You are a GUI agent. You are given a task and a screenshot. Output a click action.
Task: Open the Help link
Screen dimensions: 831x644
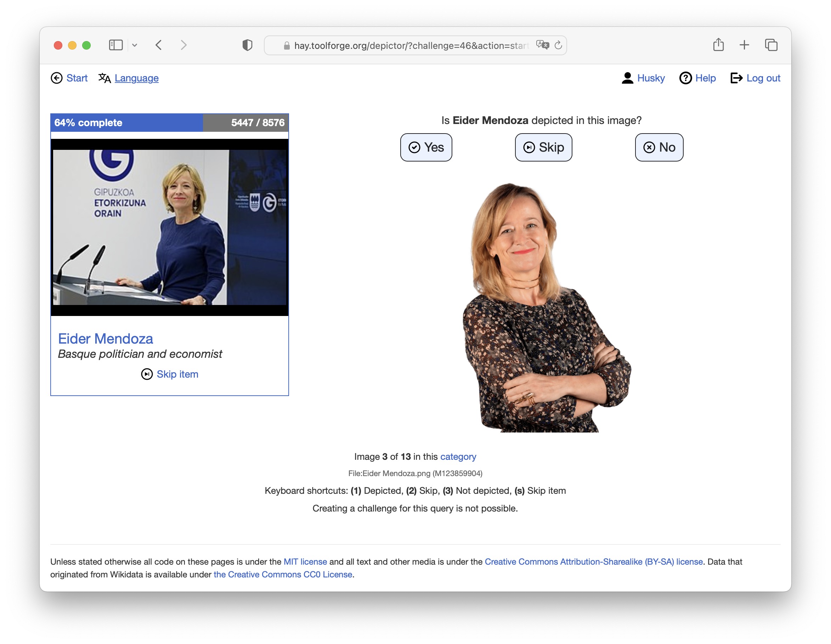706,78
